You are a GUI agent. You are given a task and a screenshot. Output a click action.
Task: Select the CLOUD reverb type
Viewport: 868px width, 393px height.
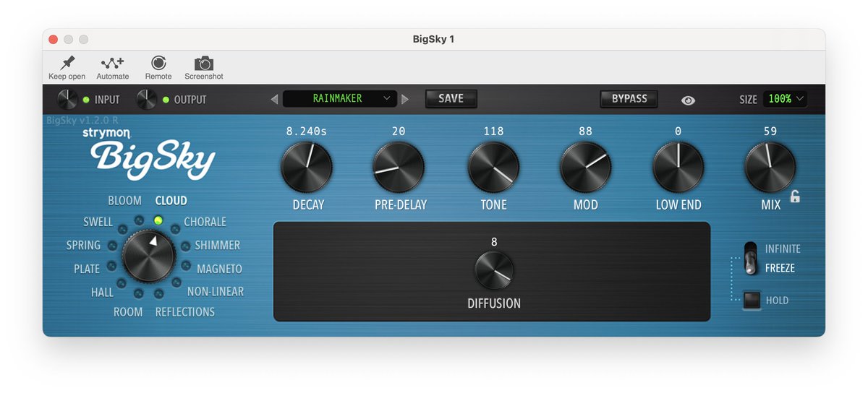point(171,200)
